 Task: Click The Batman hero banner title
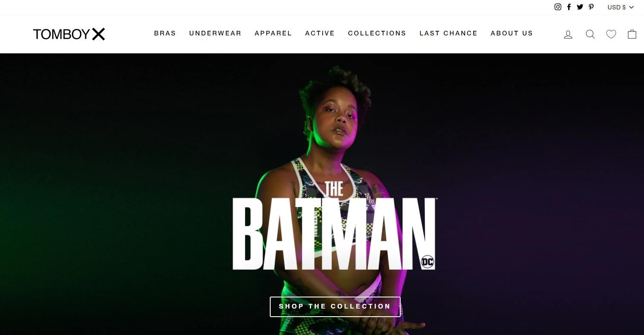point(334,226)
